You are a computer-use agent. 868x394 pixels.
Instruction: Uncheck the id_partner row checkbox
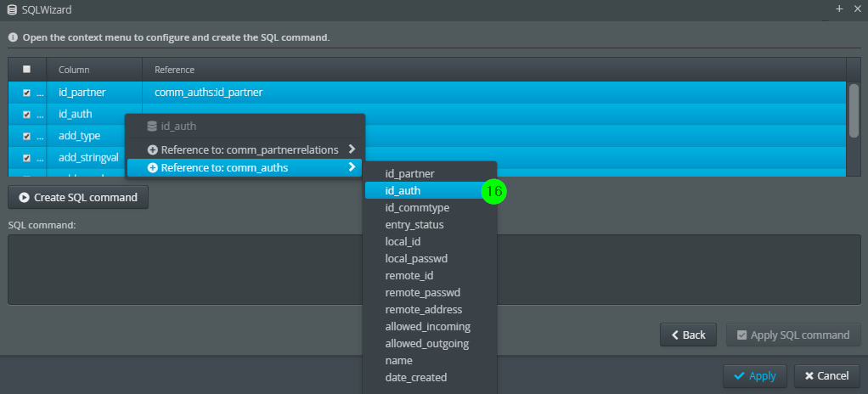tap(26, 93)
